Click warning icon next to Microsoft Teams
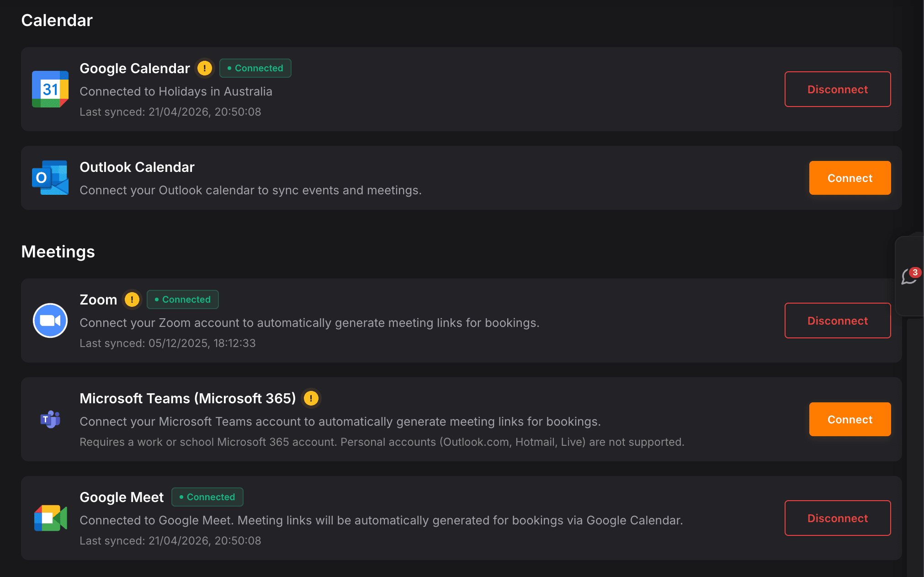Image resolution: width=924 pixels, height=577 pixels. [311, 399]
